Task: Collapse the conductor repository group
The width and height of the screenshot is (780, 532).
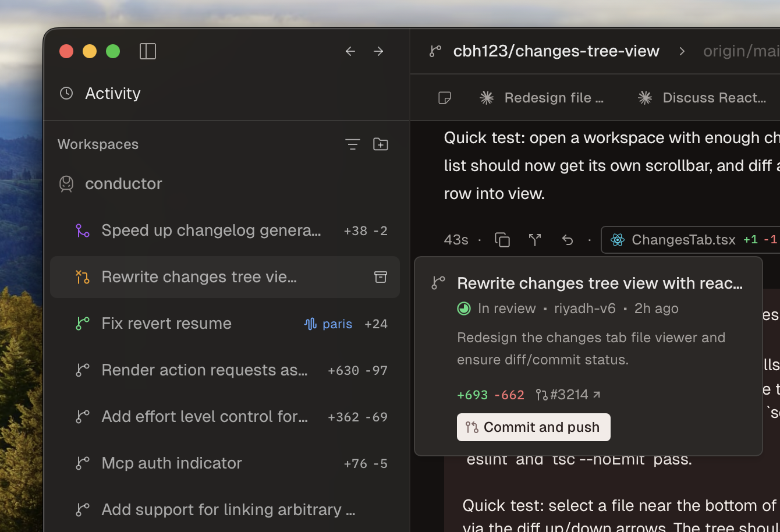Action: pos(123,183)
